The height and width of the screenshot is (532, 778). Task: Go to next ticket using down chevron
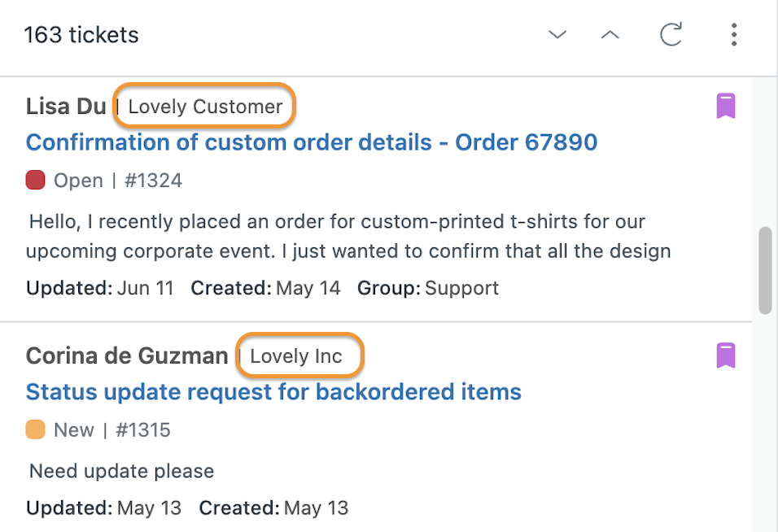pyautogui.click(x=557, y=35)
